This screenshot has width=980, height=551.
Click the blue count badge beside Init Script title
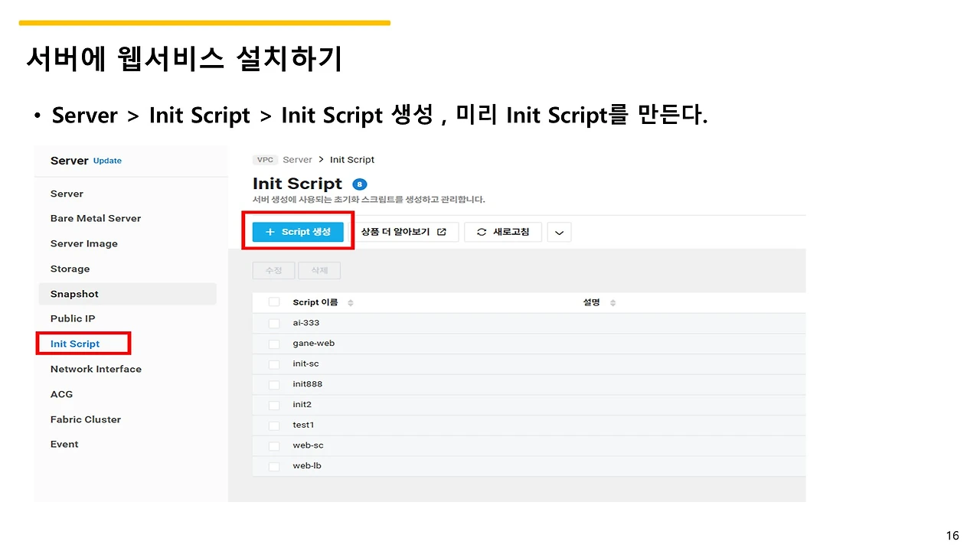tap(360, 184)
